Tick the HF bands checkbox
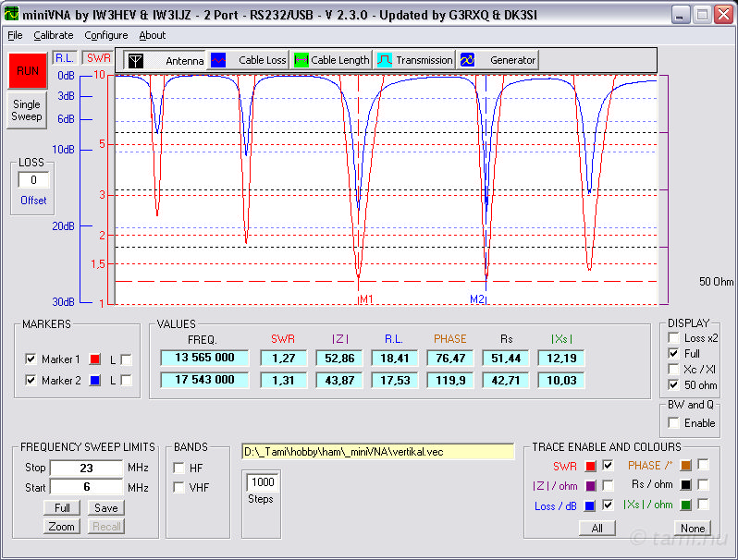 (x=178, y=468)
